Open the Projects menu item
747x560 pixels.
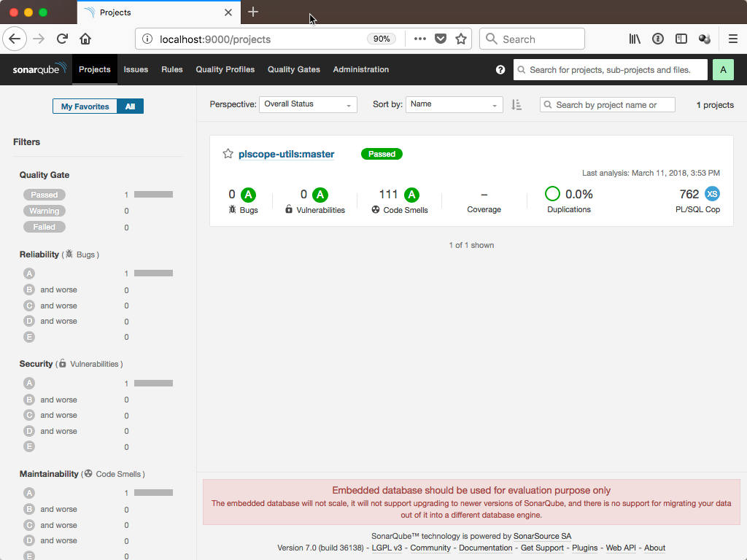tap(94, 69)
